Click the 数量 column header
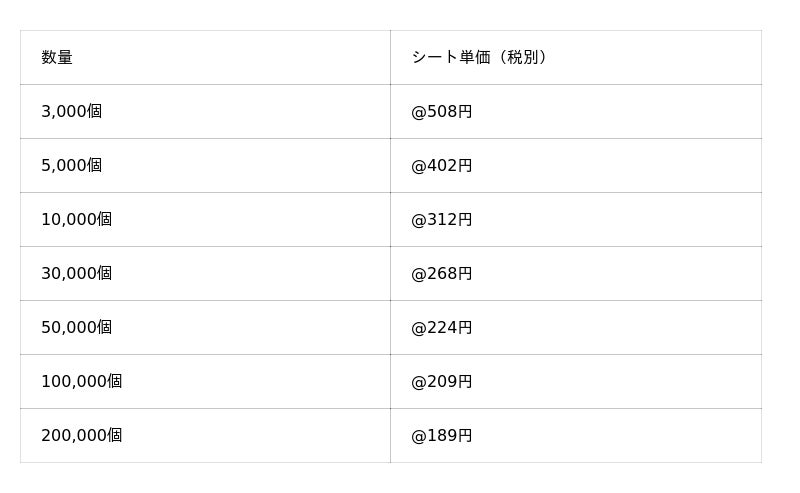The height and width of the screenshot is (493, 800). pyautogui.click(x=57, y=58)
